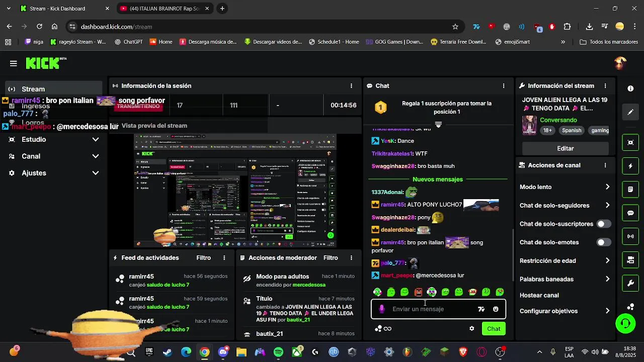Click the channel points infinity icon below chat
This screenshot has height=362, width=644.
pyautogui.click(x=387, y=329)
